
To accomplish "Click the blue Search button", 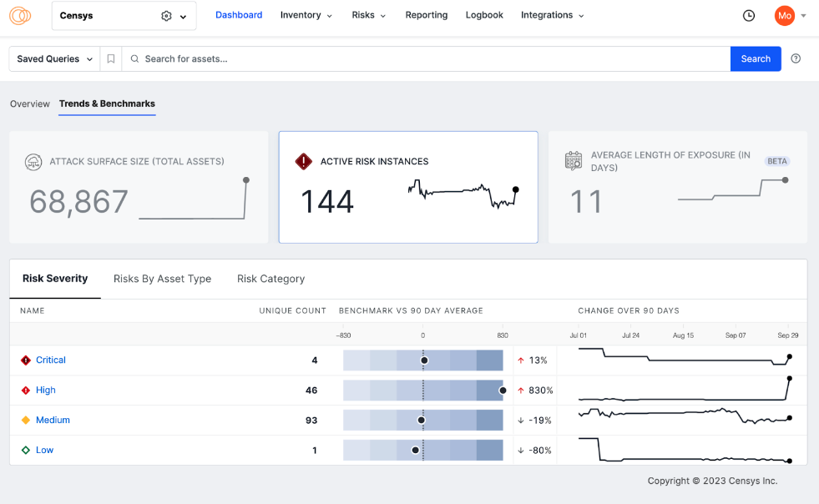I will click(755, 58).
